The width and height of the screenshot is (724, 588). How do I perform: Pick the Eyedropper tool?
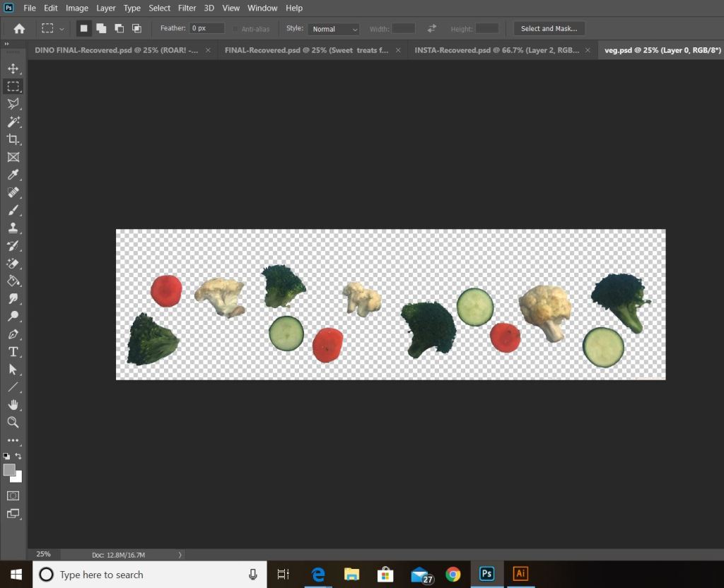point(13,175)
